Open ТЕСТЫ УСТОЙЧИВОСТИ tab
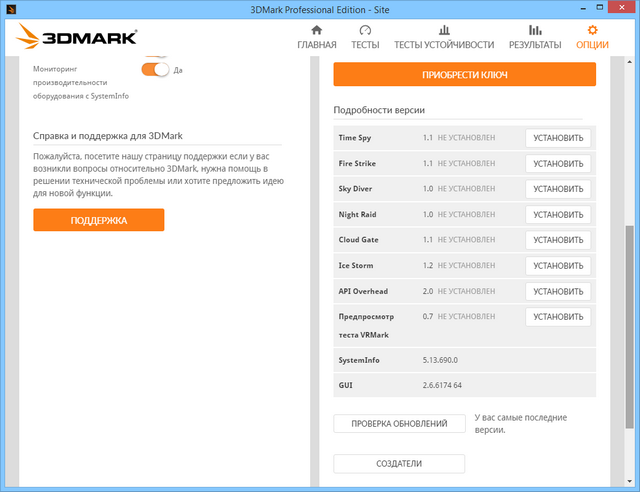 444,45
